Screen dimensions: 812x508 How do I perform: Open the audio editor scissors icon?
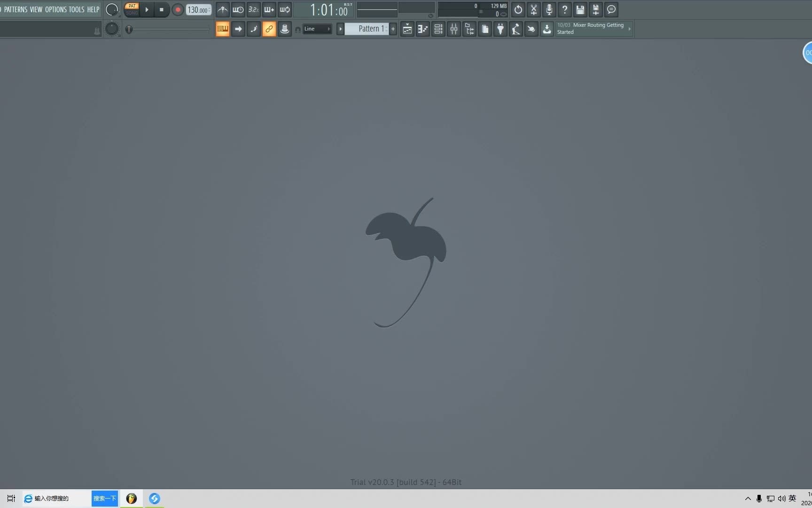(x=534, y=9)
